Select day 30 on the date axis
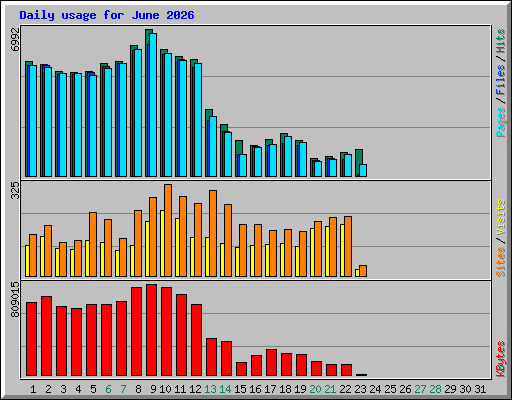 pos(465,389)
